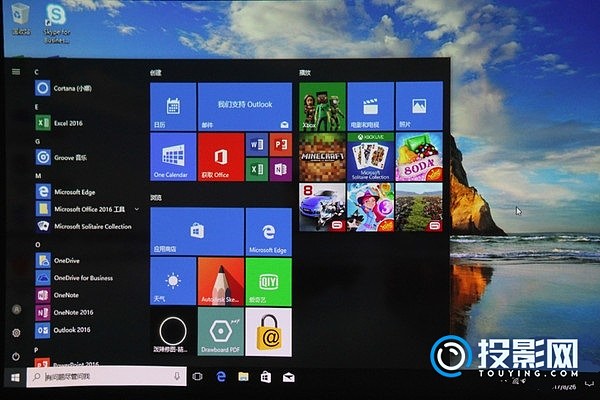This screenshot has height=400, width=600.
Task: Open the small PowerPoint tile
Action: click(280, 144)
